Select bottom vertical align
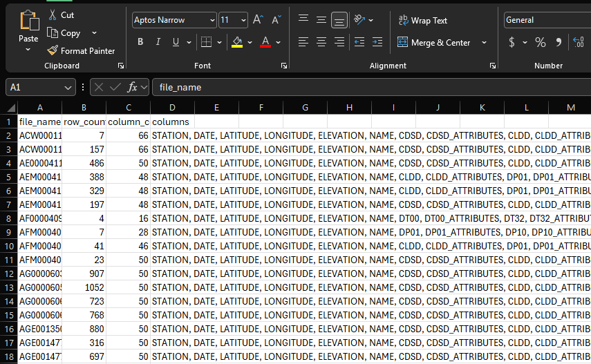This screenshot has width=591, height=364. (339, 20)
